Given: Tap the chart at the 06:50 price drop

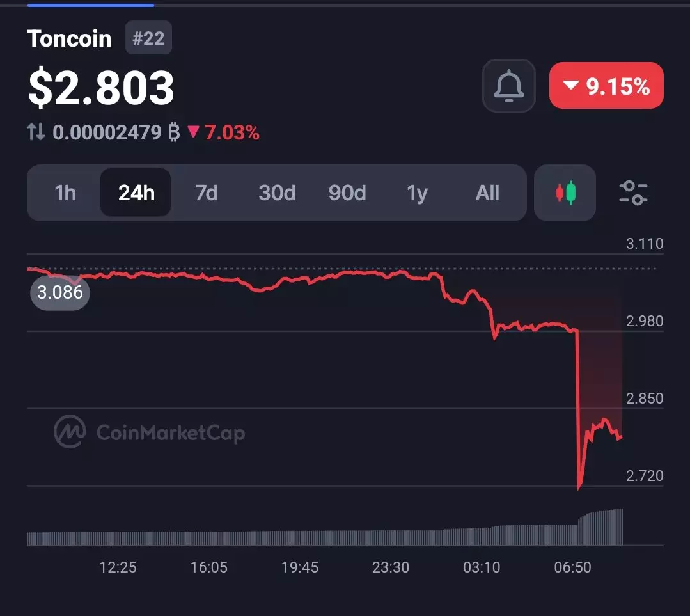Looking at the screenshot, I should pyautogui.click(x=578, y=409).
